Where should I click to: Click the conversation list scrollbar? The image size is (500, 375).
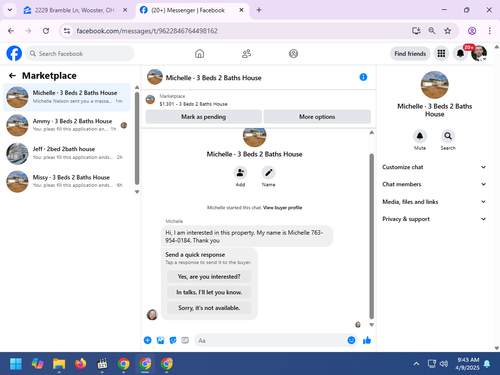click(137, 138)
